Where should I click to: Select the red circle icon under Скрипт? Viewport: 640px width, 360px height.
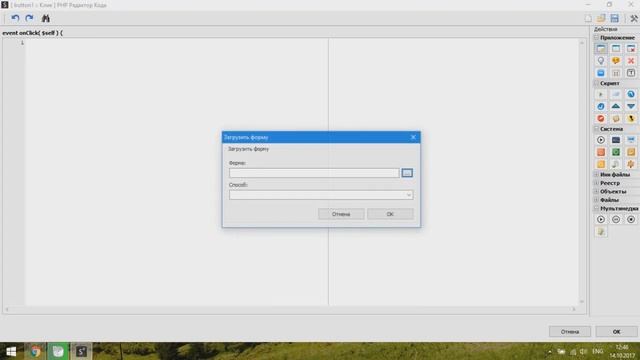click(x=601, y=119)
